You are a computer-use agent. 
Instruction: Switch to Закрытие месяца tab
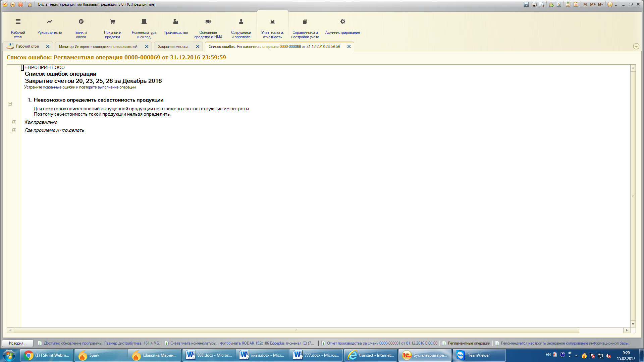click(173, 47)
